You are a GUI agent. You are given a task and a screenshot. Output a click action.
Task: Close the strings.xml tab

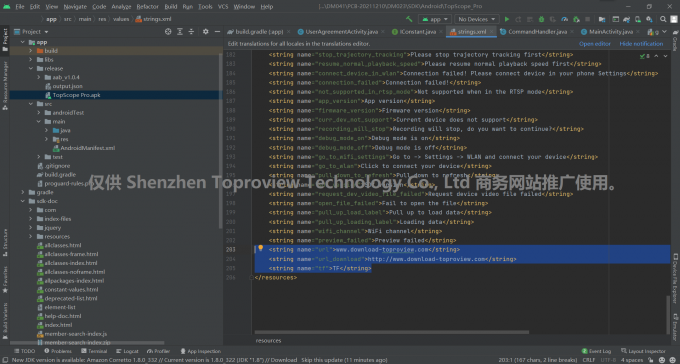492,32
